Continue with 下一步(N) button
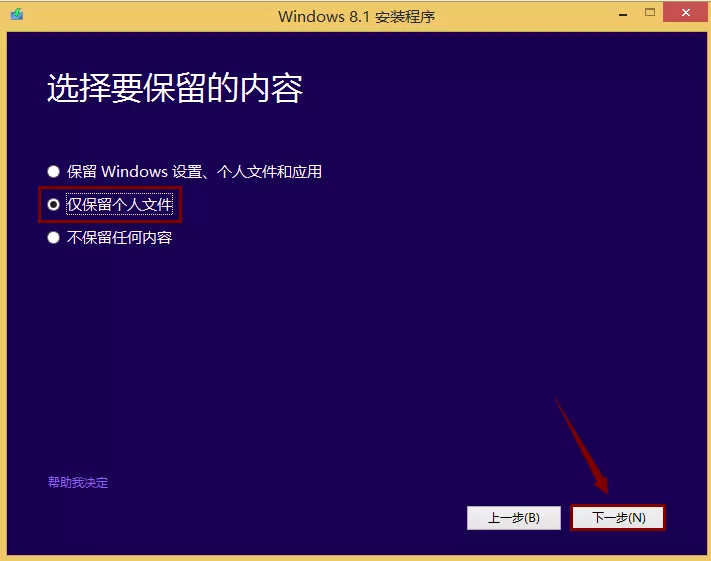This screenshot has width=711, height=561. pos(618,517)
